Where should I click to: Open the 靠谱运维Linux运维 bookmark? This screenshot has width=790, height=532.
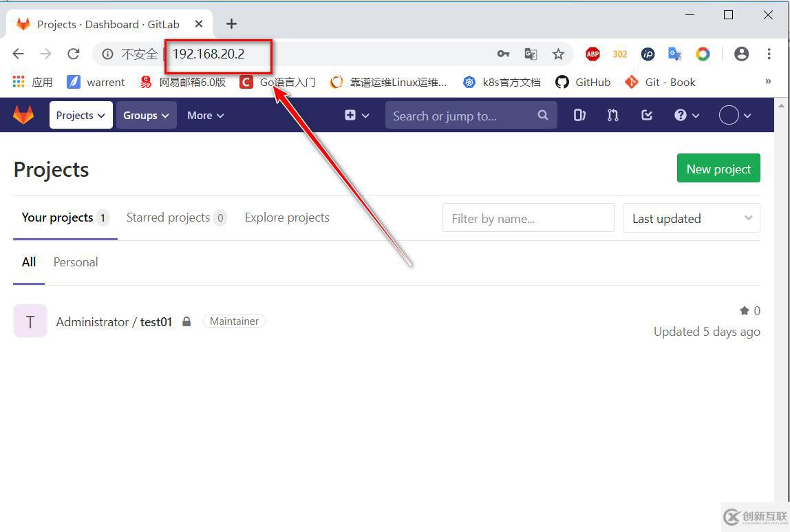[388, 82]
